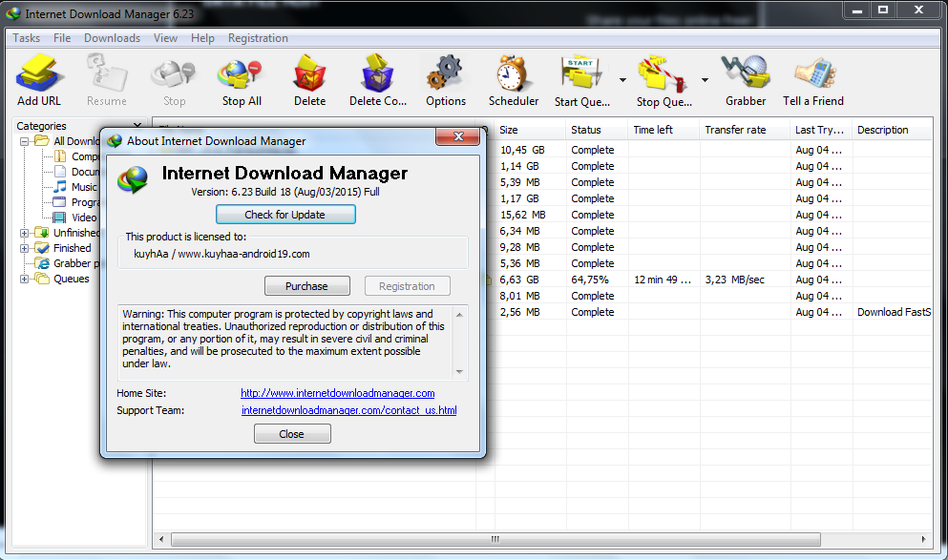
Task: Close About dialog with red X
Action: [x=457, y=136]
